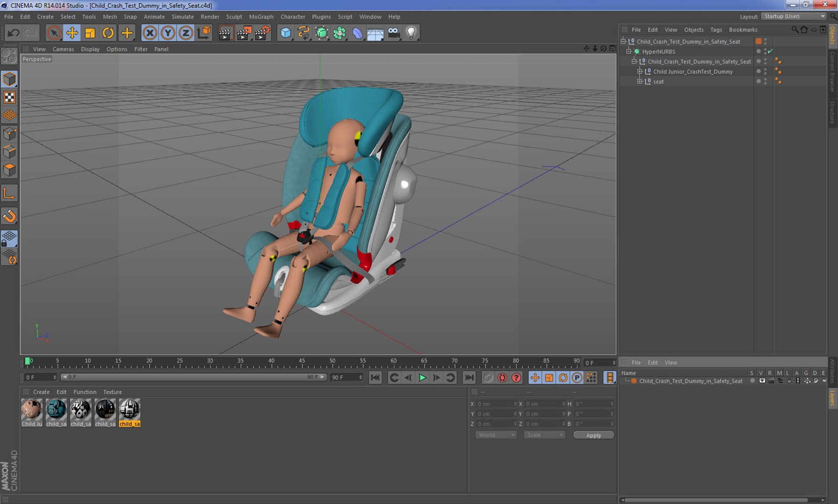Toggle seat object visibility dot
The width and height of the screenshot is (838, 504).
[759, 81]
